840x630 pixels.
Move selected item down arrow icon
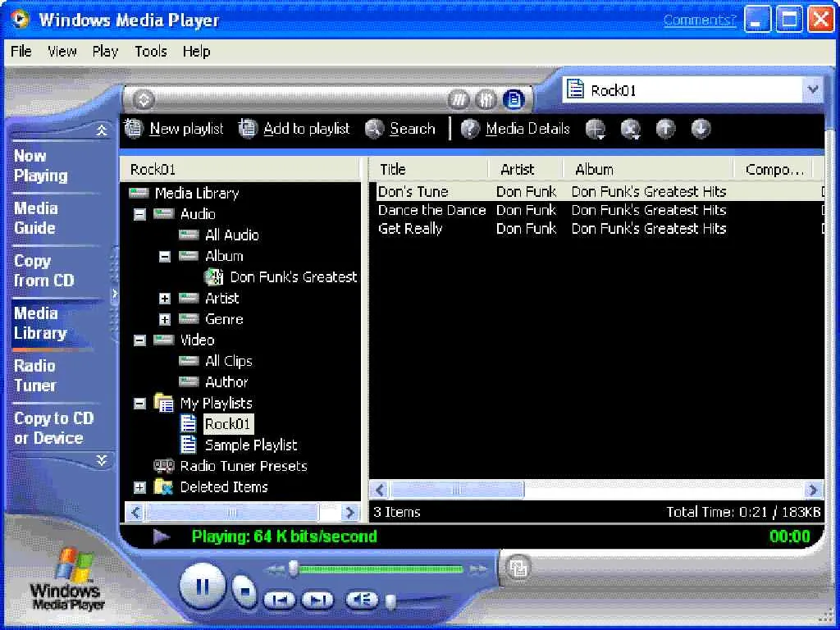click(x=701, y=129)
